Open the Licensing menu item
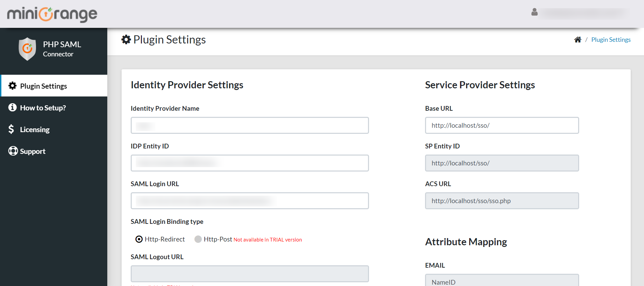Viewport: 644px width, 286px height. 54,129
